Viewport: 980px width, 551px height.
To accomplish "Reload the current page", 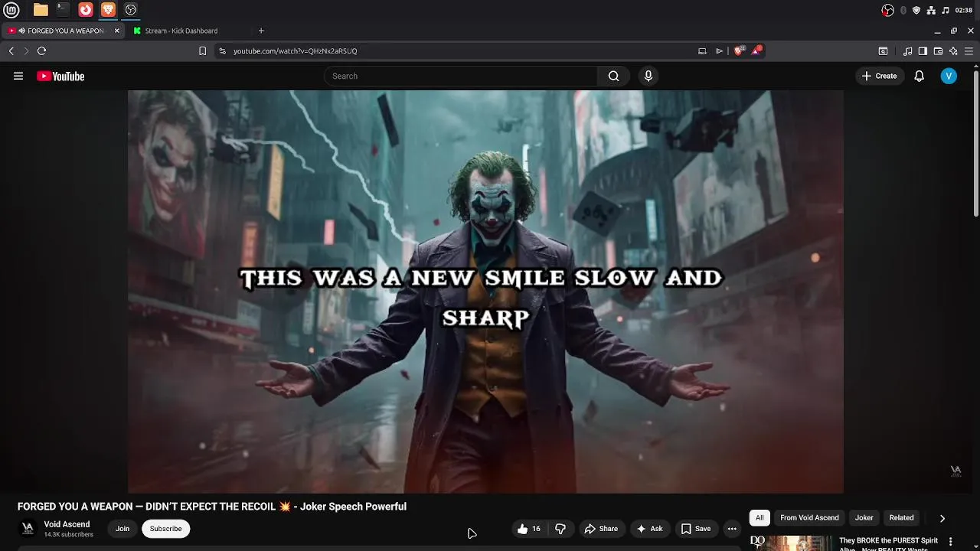I will pyautogui.click(x=42, y=51).
